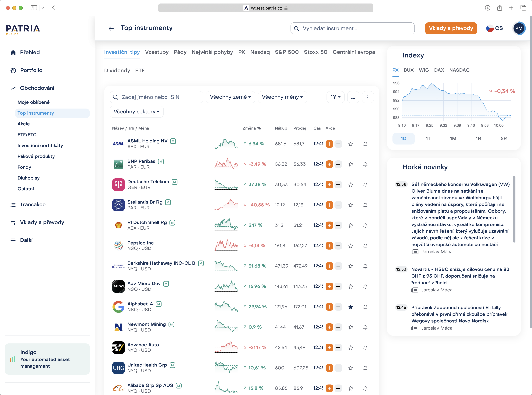Select the DAX index tab
Screen dimensions: 532x395
coord(439,70)
